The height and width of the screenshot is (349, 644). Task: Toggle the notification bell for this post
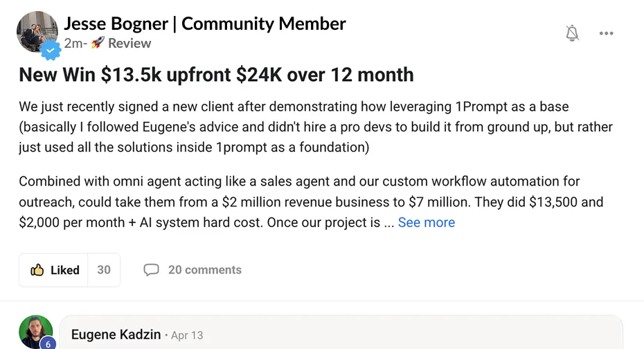572,33
